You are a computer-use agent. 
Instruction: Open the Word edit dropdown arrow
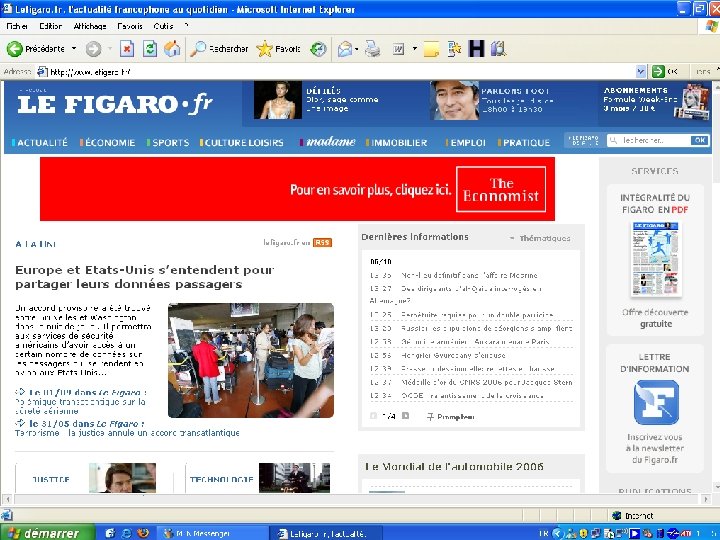coord(415,49)
